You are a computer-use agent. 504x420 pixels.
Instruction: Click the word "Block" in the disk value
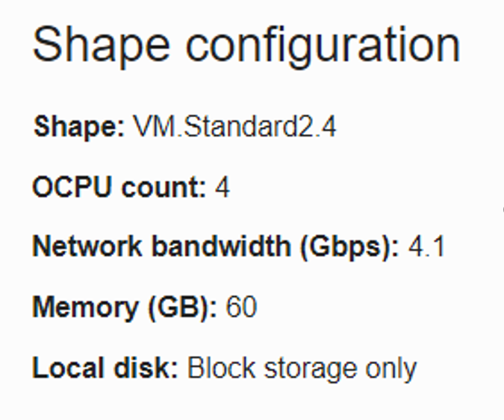click(x=218, y=367)
